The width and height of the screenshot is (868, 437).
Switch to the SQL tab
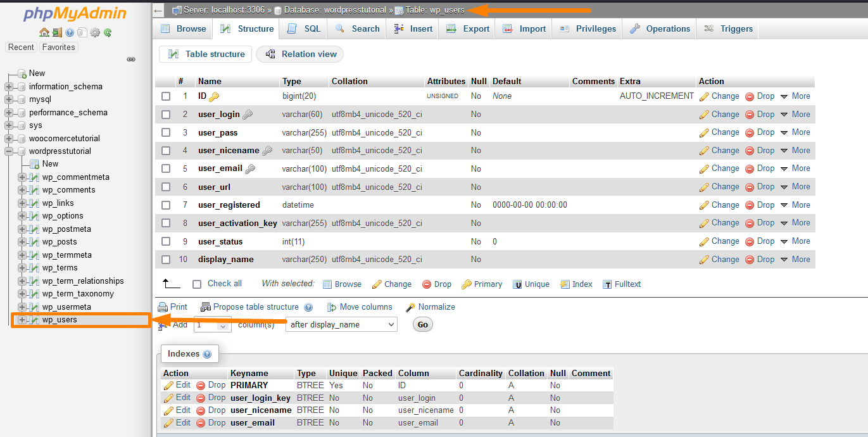pyautogui.click(x=304, y=28)
